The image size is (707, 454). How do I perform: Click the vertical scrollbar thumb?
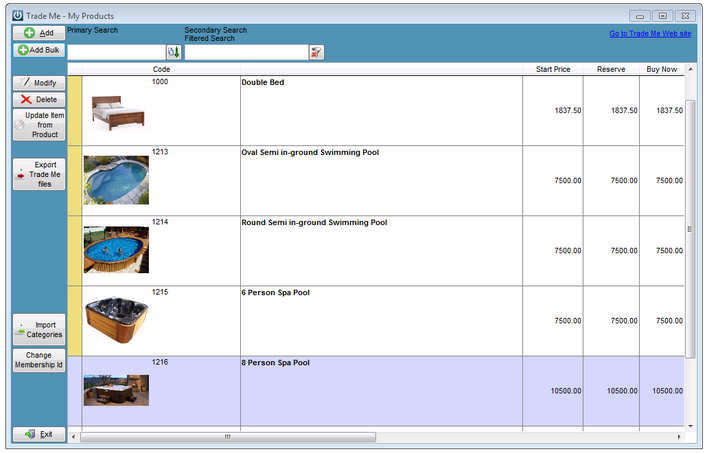click(690, 229)
